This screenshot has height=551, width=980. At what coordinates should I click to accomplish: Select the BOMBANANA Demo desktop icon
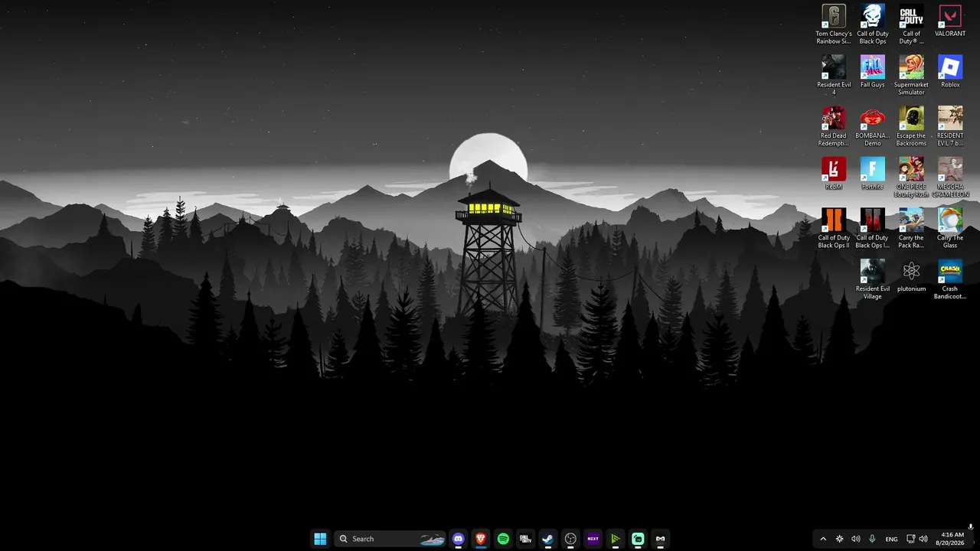pyautogui.click(x=872, y=127)
